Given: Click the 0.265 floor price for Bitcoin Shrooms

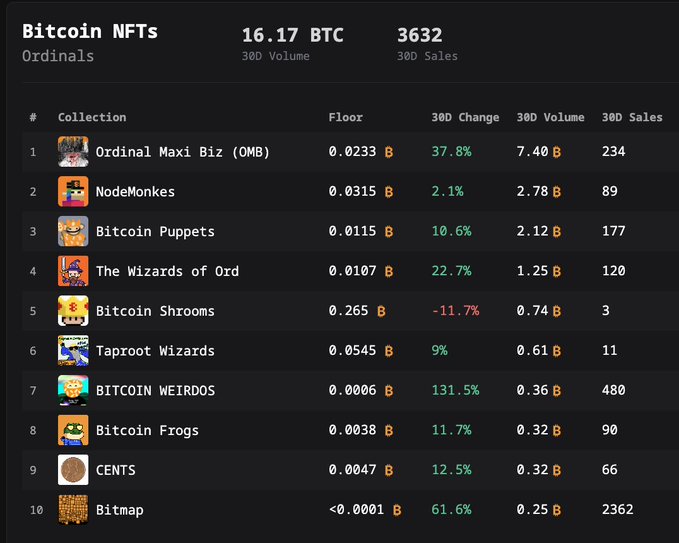Looking at the screenshot, I should tap(349, 311).
